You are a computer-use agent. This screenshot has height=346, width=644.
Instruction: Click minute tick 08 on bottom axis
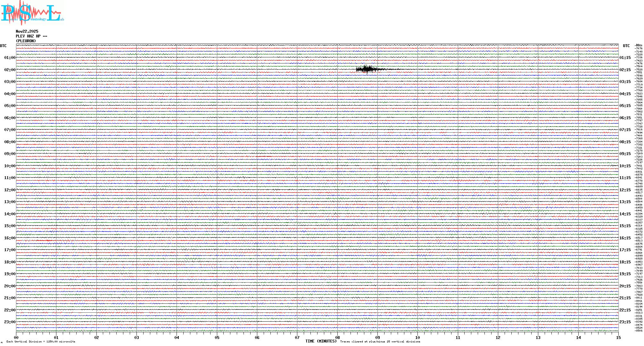coord(337,337)
